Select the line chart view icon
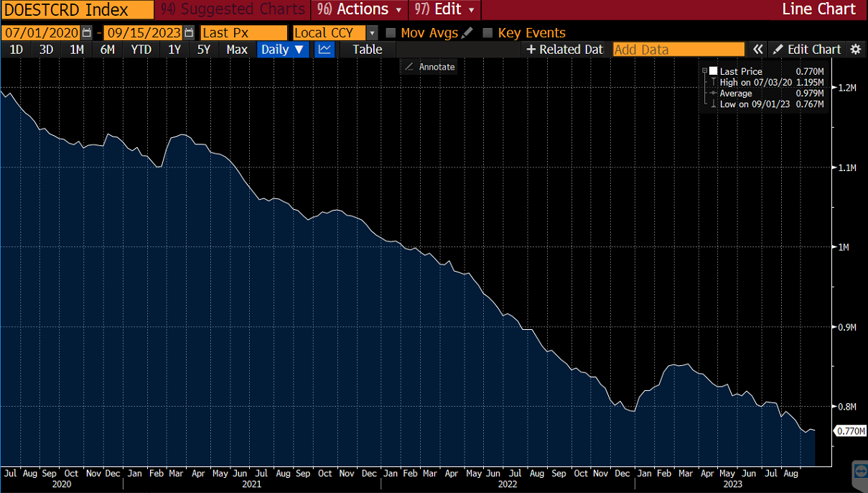The width and height of the screenshot is (868, 493). point(325,50)
